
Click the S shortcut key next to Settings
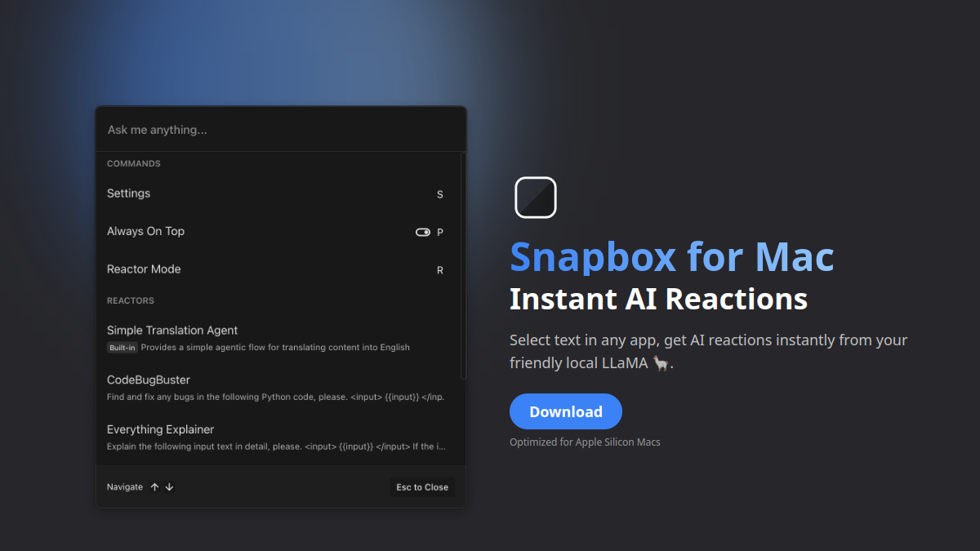[440, 194]
